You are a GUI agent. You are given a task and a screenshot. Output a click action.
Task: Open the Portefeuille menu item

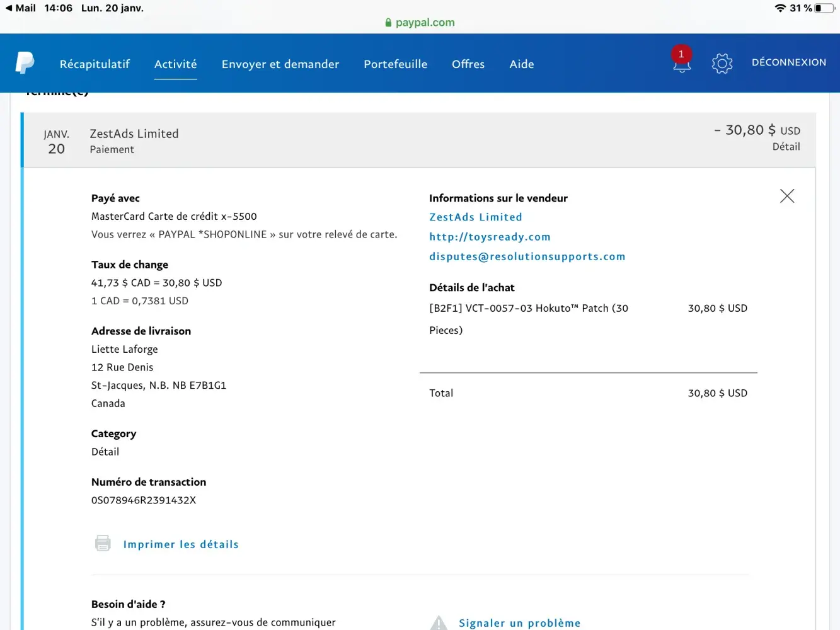(x=395, y=64)
